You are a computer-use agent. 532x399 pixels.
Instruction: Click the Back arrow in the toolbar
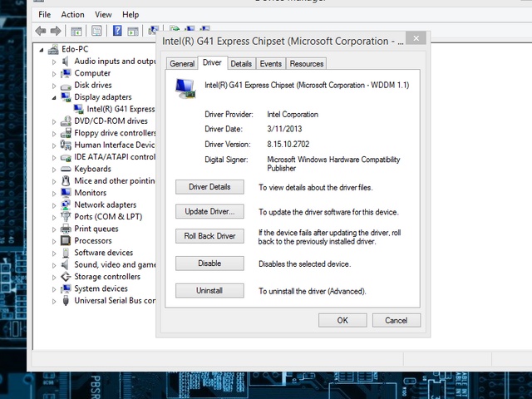coord(41,32)
